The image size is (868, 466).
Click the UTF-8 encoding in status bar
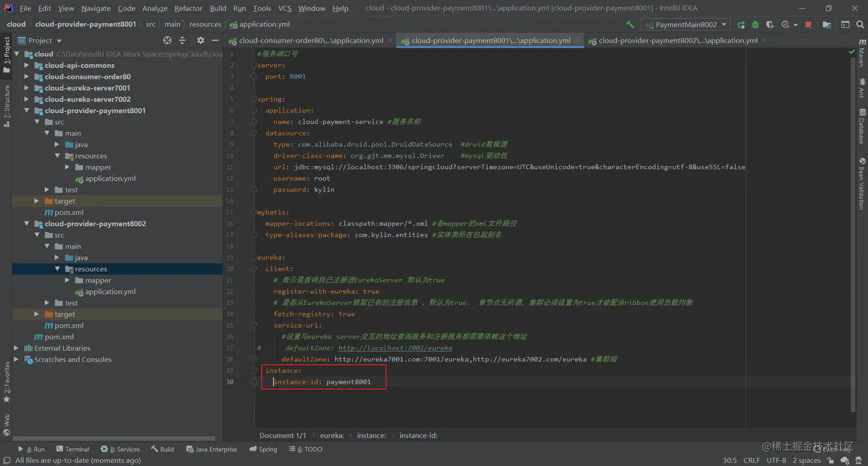[x=776, y=460]
